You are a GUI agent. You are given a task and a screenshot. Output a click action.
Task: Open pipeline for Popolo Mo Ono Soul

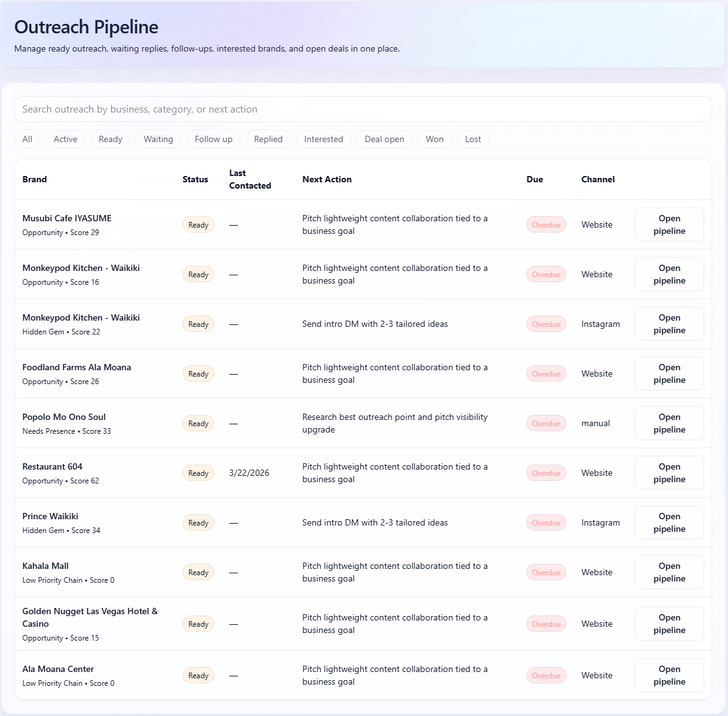[x=670, y=424]
